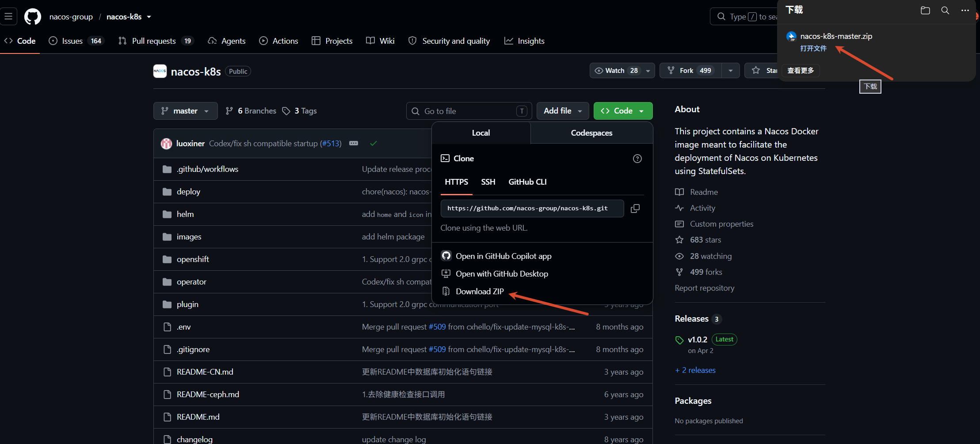Open the Fork options dropdown arrow

[731, 71]
